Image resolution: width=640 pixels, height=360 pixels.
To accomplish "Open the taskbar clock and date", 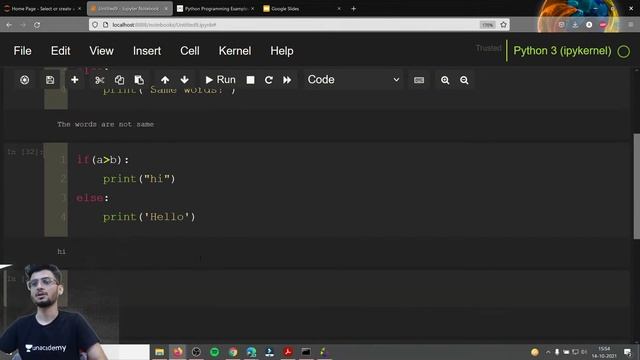I will [604, 352].
